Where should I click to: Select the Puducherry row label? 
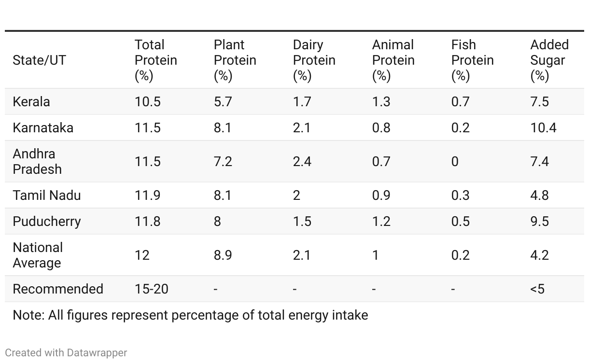pyautogui.click(x=47, y=222)
